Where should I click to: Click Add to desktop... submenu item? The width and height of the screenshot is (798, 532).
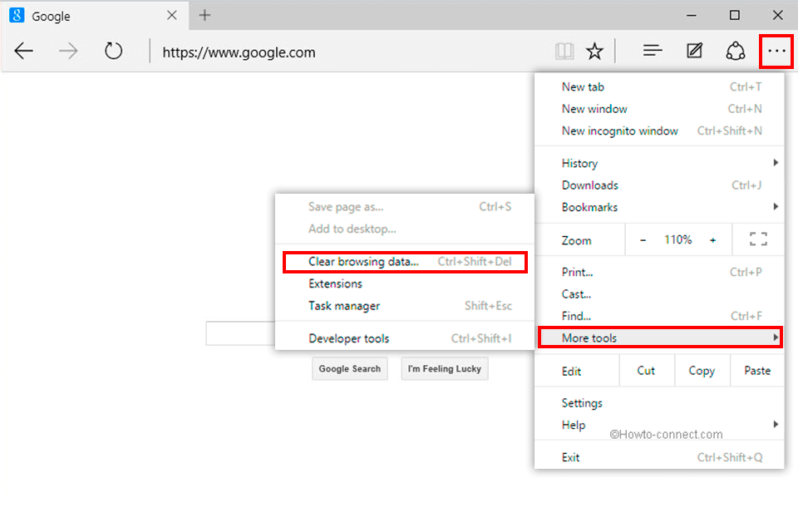tap(405, 229)
